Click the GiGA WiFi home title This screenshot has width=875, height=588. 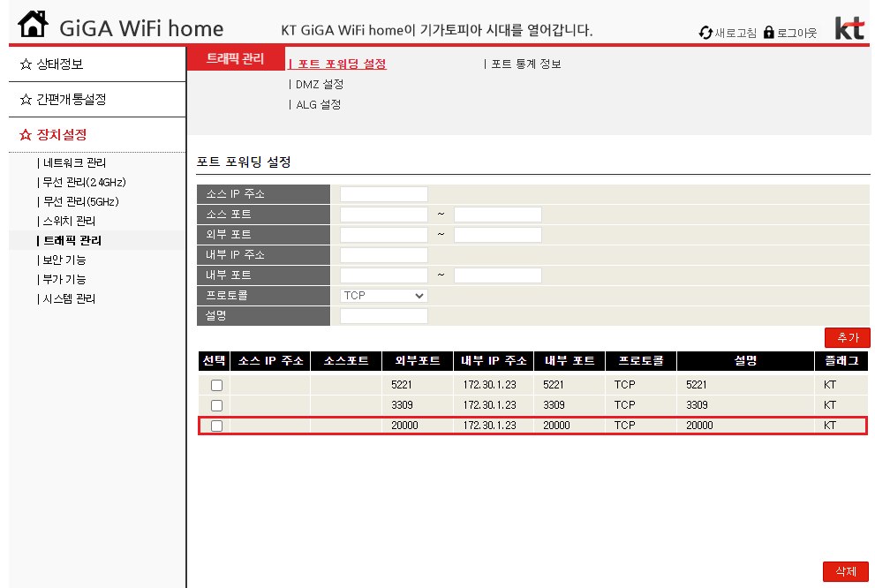click(x=141, y=28)
